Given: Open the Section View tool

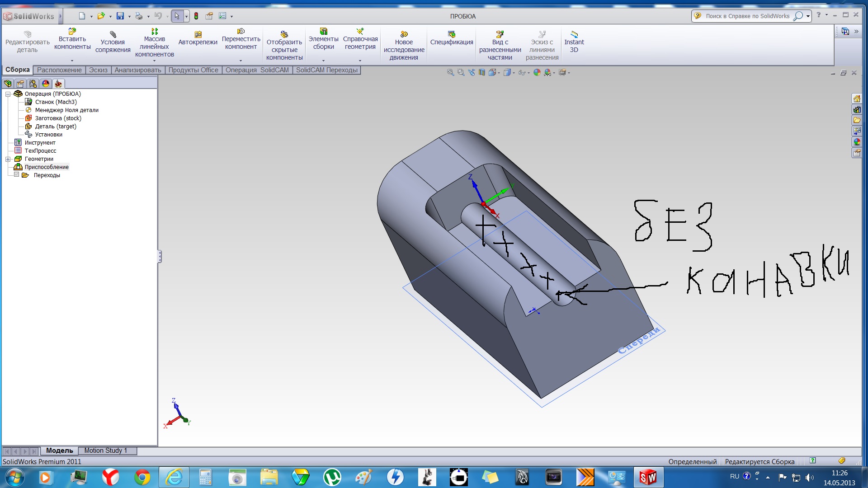Looking at the screenshot, I should 481,72.
